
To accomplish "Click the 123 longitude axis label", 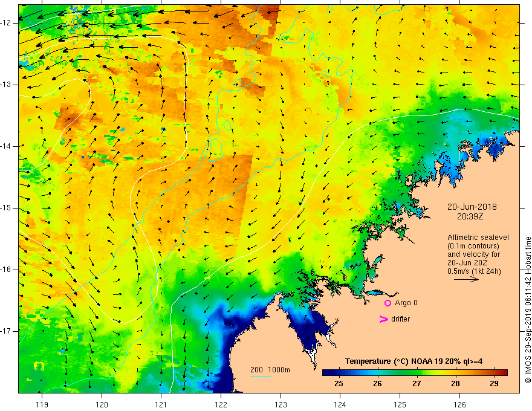I will pos(281,404).
